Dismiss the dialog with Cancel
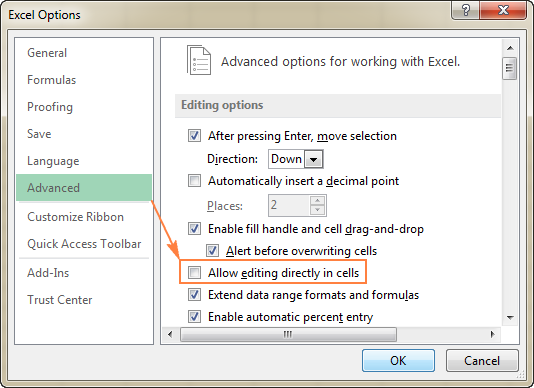This screenshot has height=388, width=534. (x=482, y=360)
